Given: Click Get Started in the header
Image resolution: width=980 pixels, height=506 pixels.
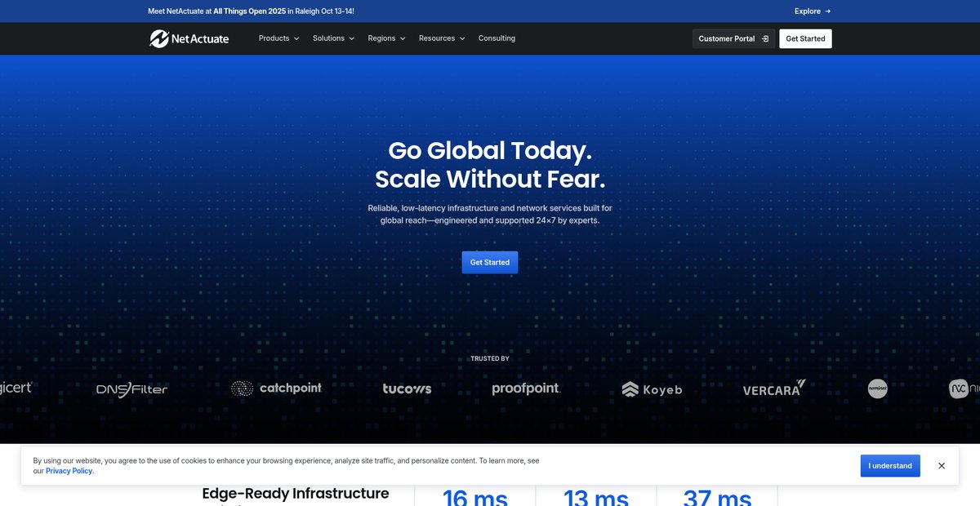Looking at the screenshot, I should 805,38.
